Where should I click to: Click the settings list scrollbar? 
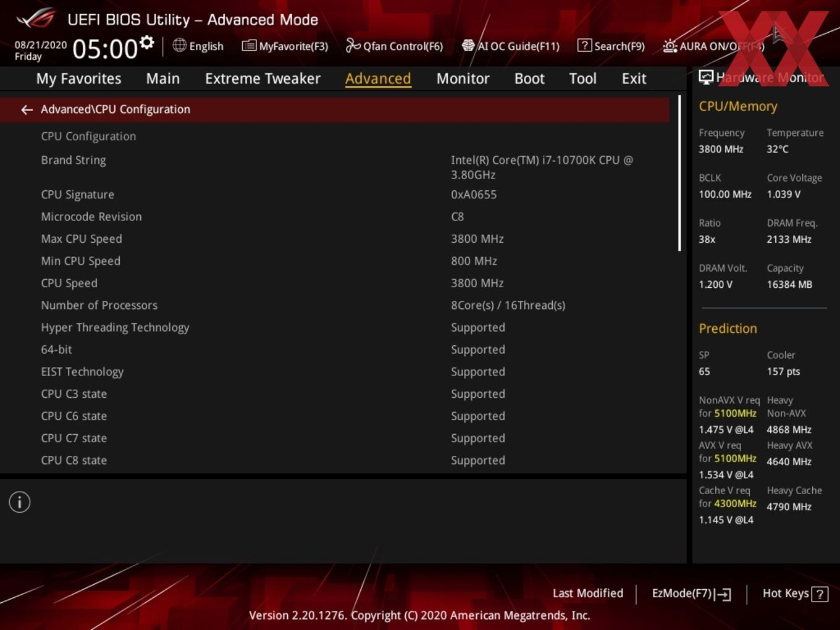679,173
